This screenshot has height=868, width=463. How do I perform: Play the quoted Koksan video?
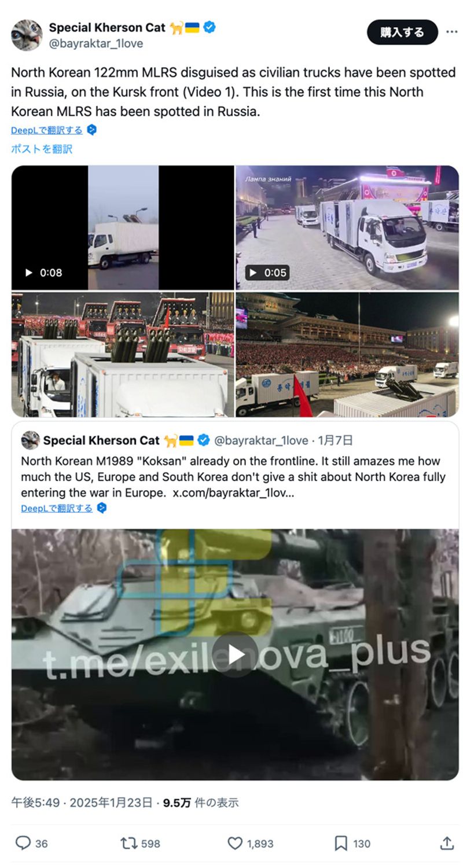tap(235, 654)
